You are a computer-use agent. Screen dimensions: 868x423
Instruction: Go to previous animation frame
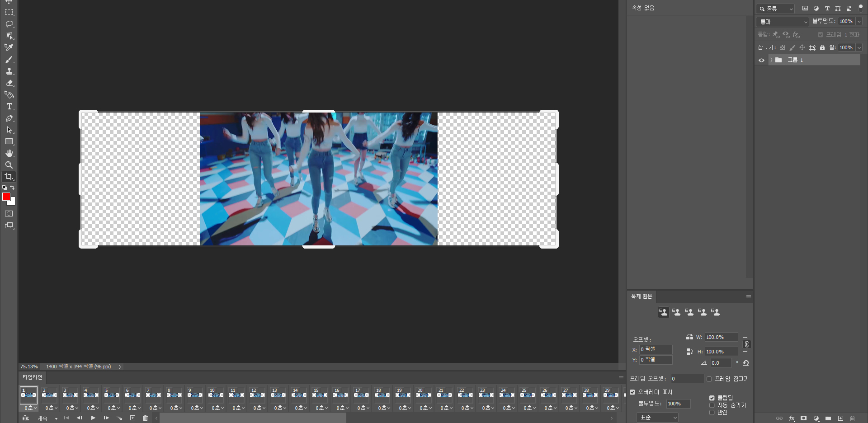coord(80,418)
